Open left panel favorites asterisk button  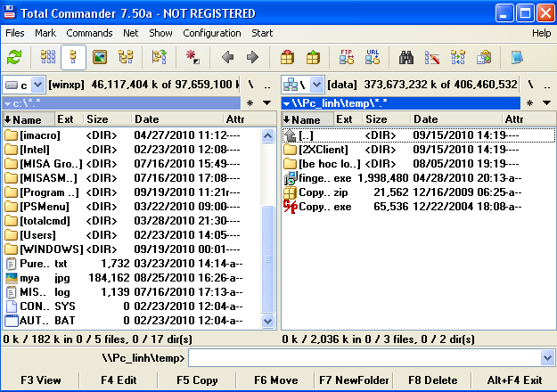pos(250,103)
